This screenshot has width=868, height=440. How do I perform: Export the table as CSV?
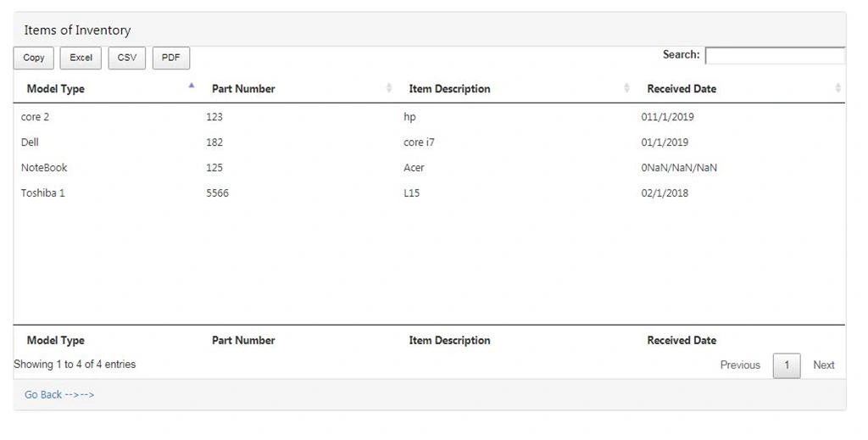click(x=127, y=58)
